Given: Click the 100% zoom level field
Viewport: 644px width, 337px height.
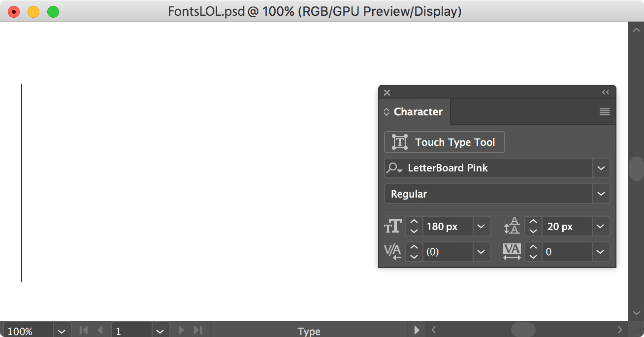Looking at the screenshot, I should (x=29, y=331).
